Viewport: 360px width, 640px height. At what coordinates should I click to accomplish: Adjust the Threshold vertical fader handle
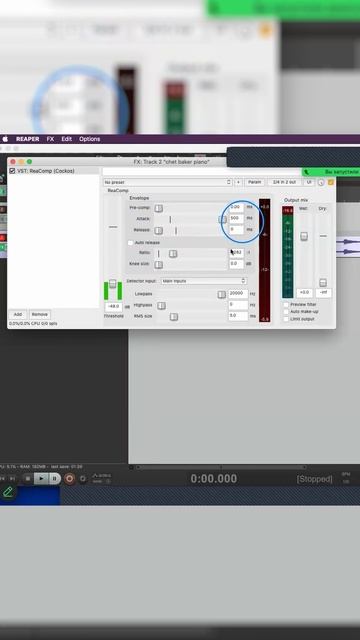[x=113, y=284]
